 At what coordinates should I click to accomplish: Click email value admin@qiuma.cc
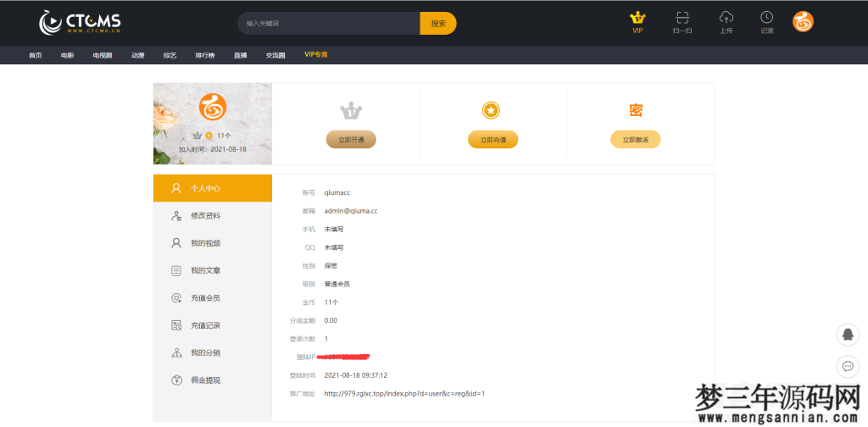pyautogui.click(x=351, y=211)
